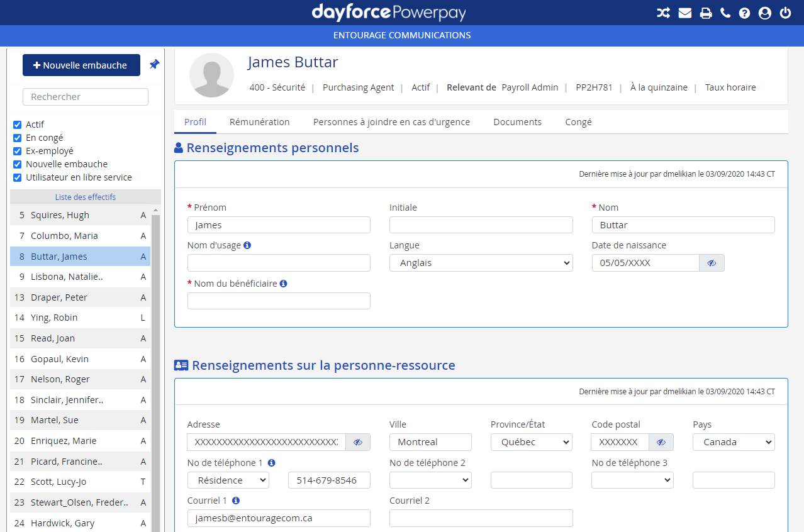Switch to the Rémunération tab
The height and width of the screenshot is (532, 804).
259,122
